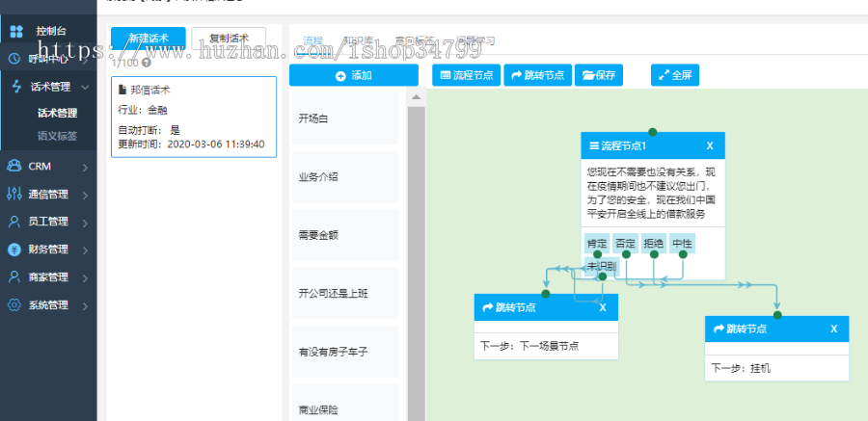Expand the CRM menu chevron
868x421 pixels.
[x=85, y=167]
